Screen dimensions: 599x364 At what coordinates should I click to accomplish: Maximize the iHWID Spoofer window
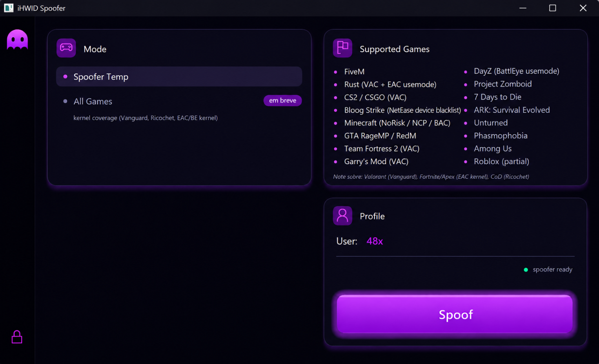pyautogui.click(x=552, y=8)
